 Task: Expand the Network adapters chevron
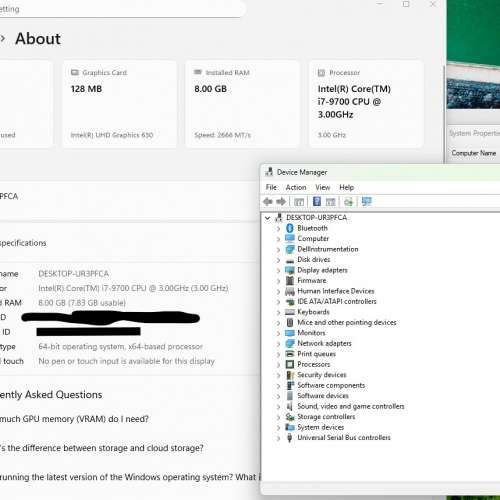279,344
